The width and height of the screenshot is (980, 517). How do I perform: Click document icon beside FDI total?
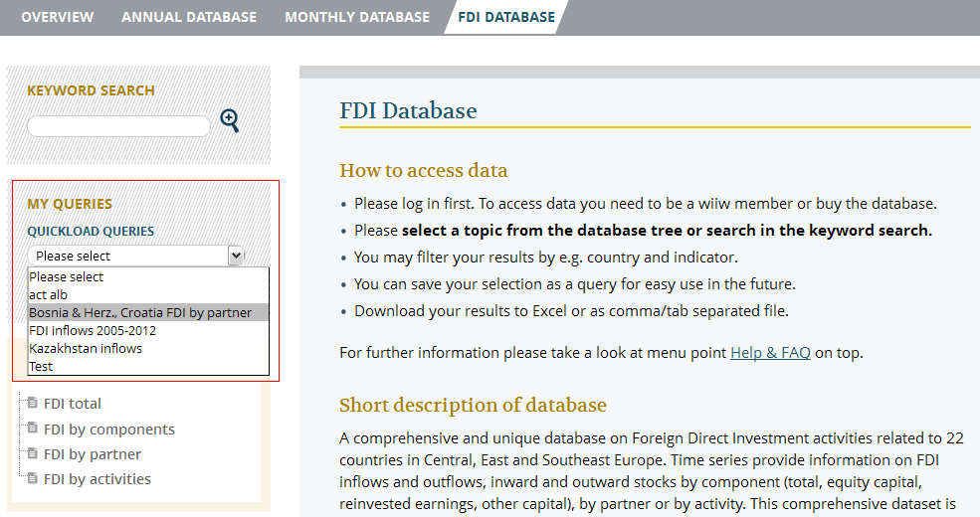tap(33, 404)
